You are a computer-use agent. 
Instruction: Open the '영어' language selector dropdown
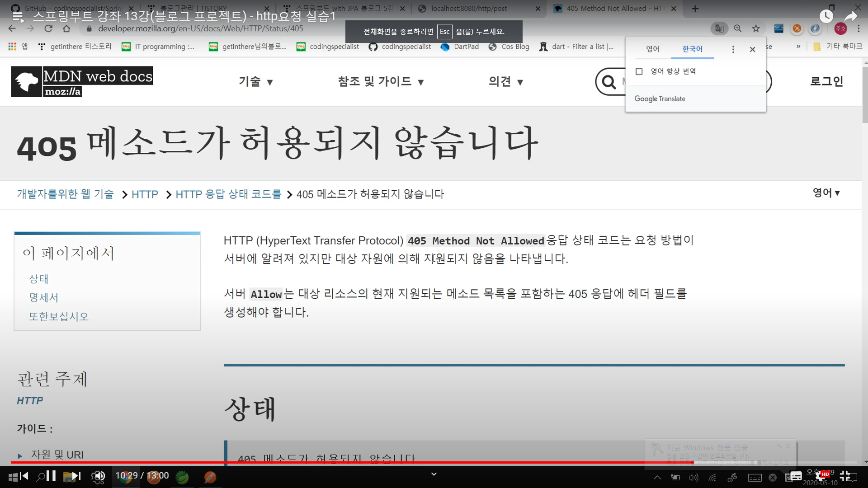[826, 193]
